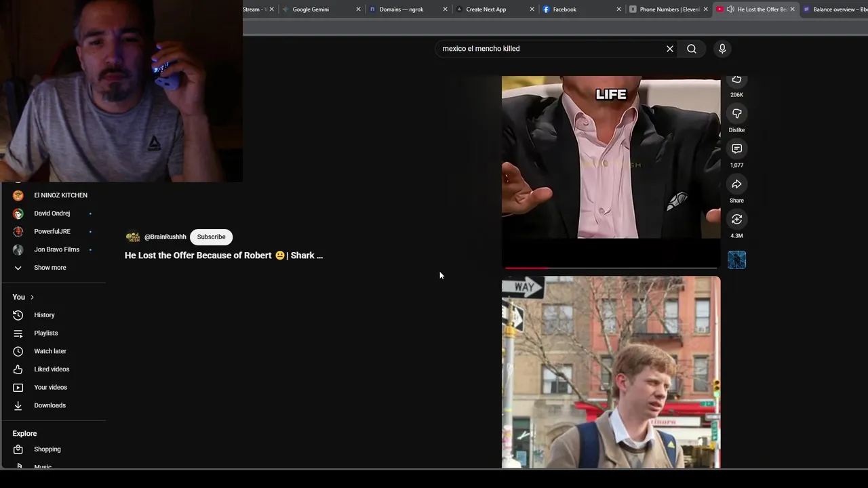Image resolution: width=868 pixels, height=488 pixels.
Task: Open the Watch later link text
Action: coord(50,351)
